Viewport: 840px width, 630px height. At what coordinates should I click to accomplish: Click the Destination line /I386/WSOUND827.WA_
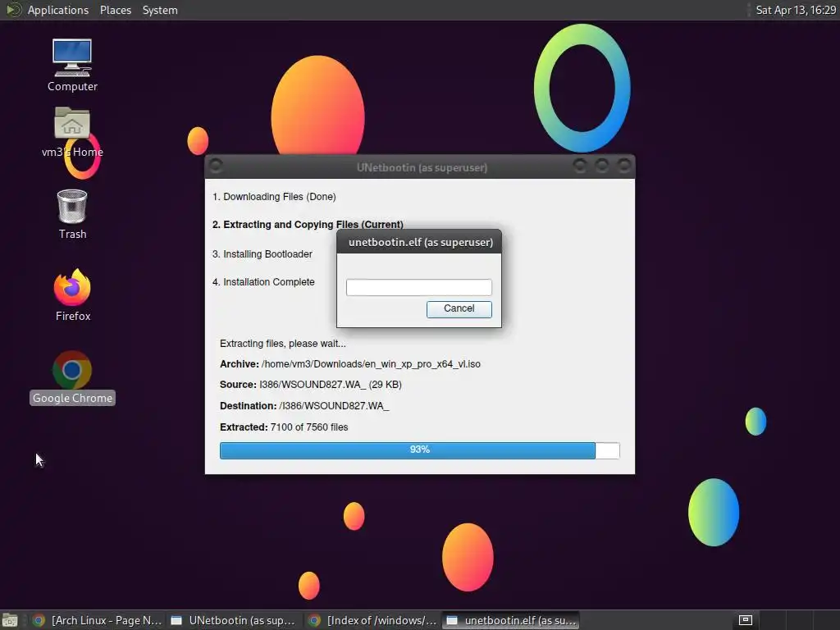[304, 406]
